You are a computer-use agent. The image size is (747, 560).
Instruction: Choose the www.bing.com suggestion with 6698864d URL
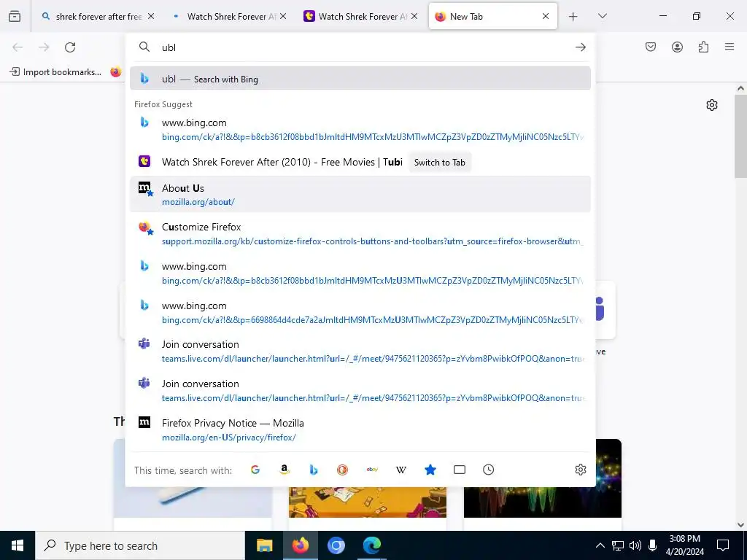pos(360,312)
